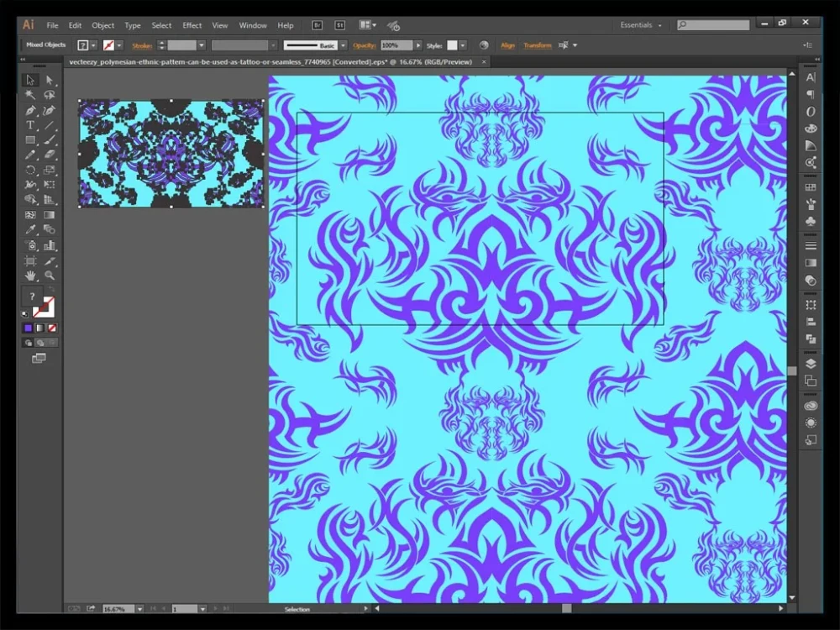Select the Zoom magnifier tool
Viewport: 840px width, 630px height.
pos(50,276)
